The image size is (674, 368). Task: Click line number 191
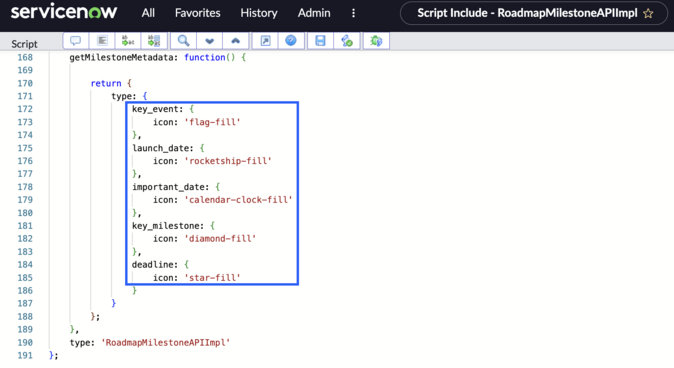coord(25,356)
